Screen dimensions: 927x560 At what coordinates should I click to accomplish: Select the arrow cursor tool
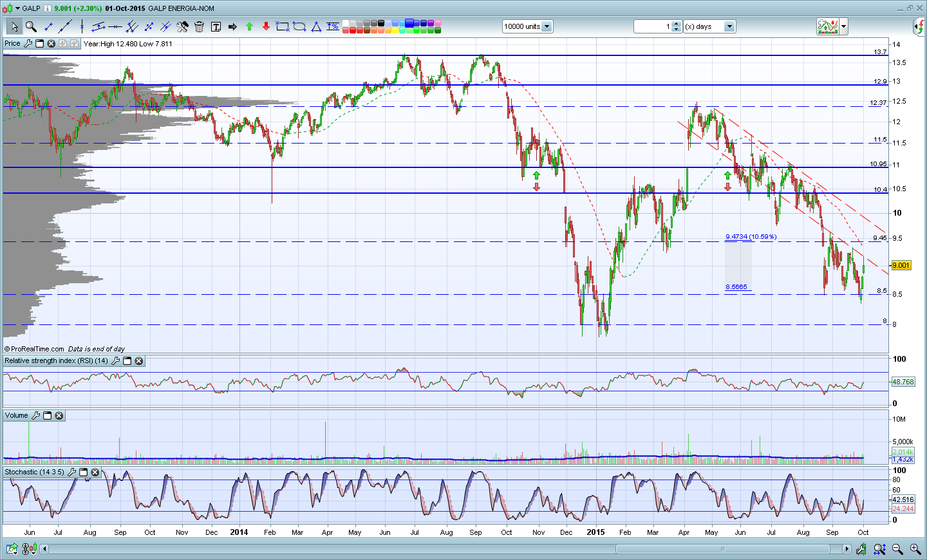tap(14, 26)
